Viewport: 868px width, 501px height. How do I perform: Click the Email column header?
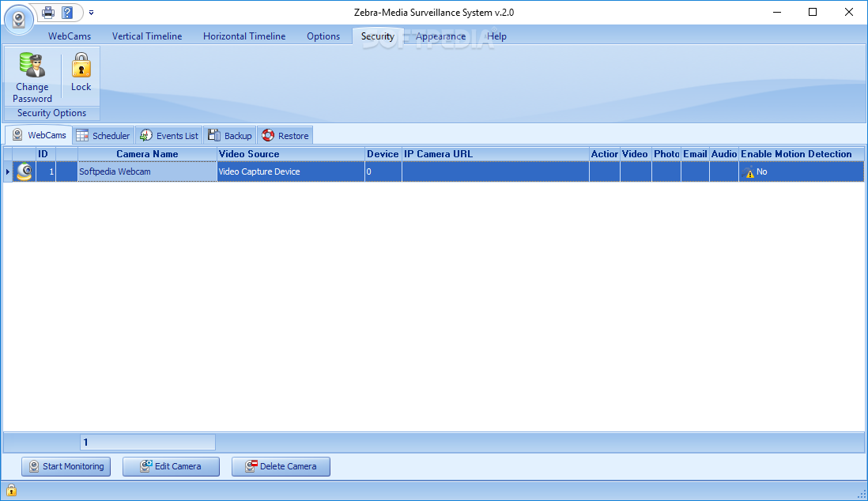tap(696, 154)
